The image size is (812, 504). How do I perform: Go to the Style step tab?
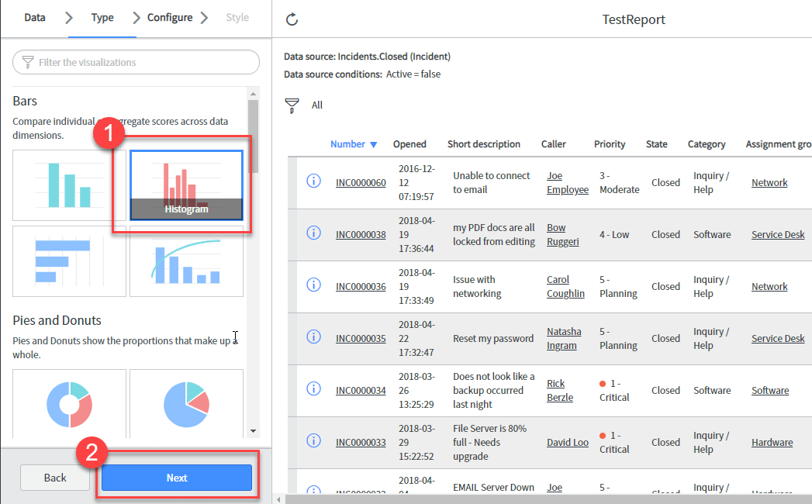(x=237, y=18)
